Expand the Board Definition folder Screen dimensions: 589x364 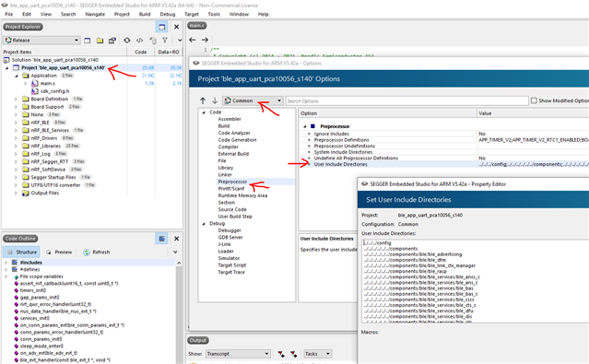coord(17,100)
